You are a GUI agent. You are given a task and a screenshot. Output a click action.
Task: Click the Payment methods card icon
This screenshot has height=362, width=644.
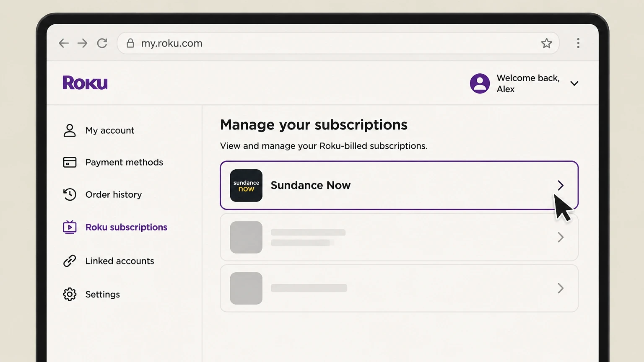[70, 162]
